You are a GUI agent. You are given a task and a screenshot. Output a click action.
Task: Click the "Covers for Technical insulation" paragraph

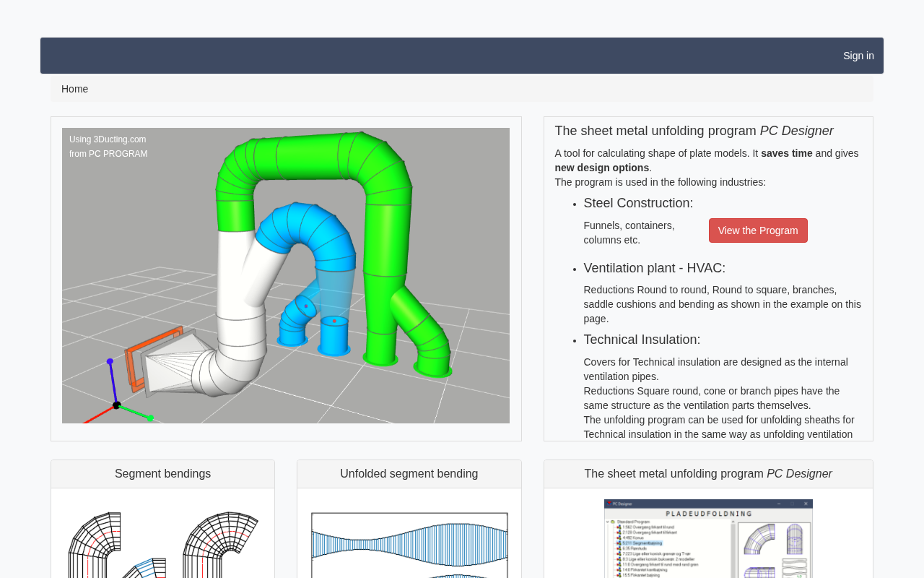(x=716, y=369)
